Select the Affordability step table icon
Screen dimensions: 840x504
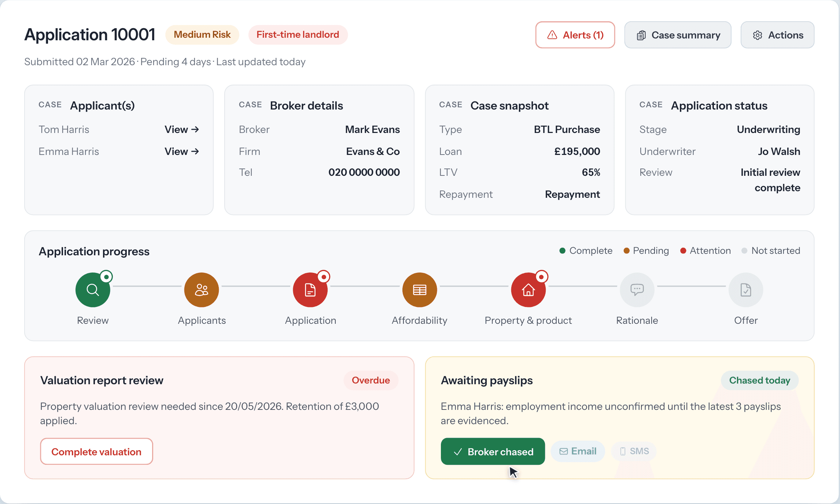point(420,290)
